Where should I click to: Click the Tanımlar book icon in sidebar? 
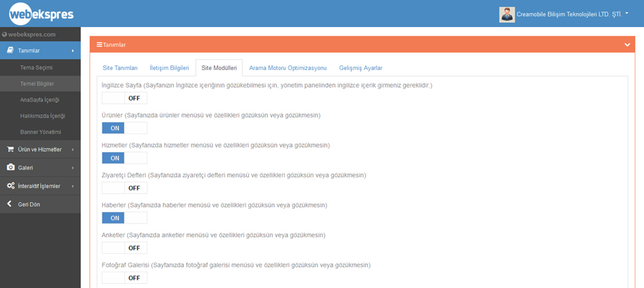click(10, 51)
